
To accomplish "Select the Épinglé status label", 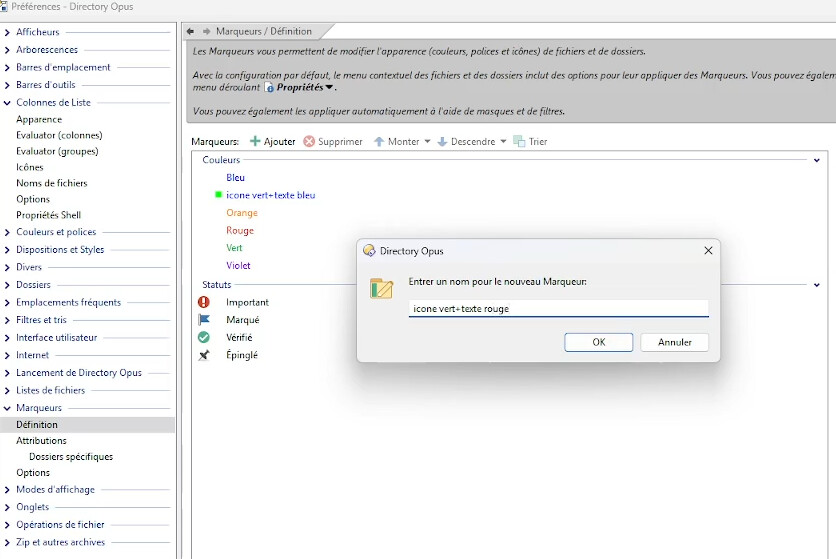I will point(242,355).
